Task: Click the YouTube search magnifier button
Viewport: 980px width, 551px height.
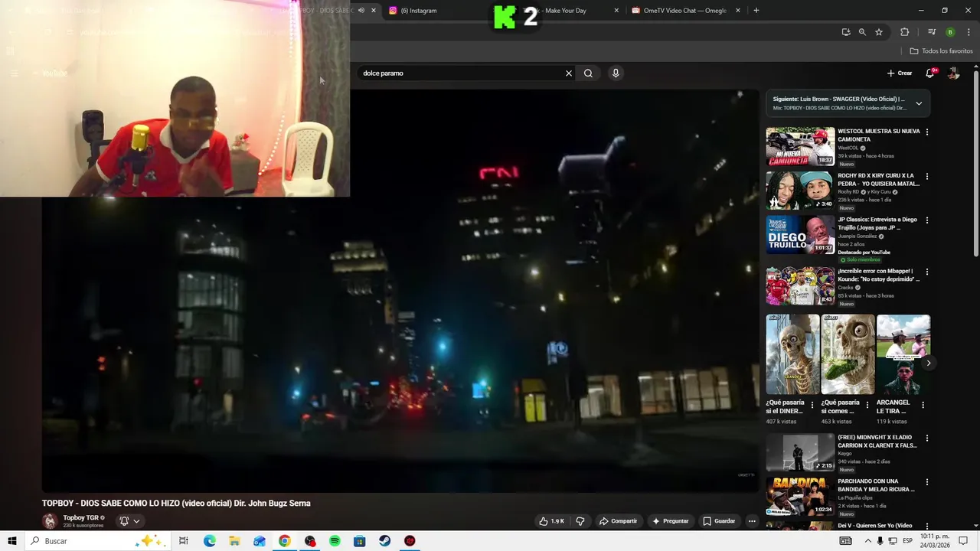Action: (588, 73)
